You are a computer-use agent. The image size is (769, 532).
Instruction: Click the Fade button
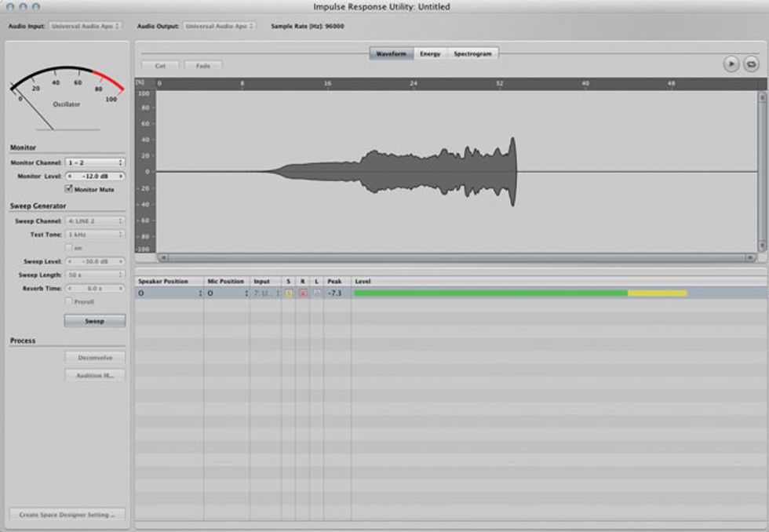pyautogui.click(x=203, y=66)
